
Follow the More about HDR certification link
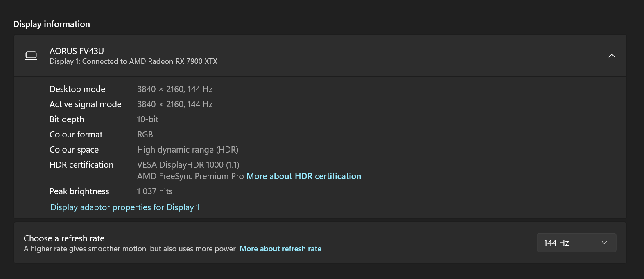tap(303, 176)
